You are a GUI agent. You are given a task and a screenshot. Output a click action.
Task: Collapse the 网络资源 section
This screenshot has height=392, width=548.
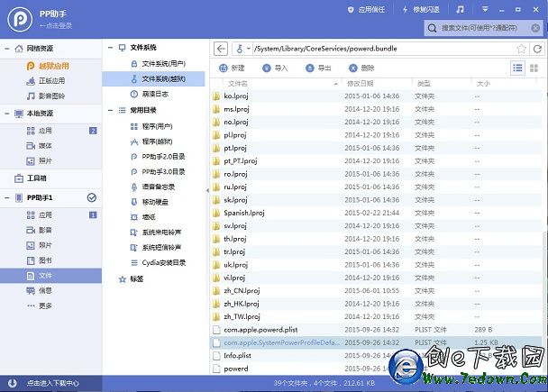tap(7, 49)
